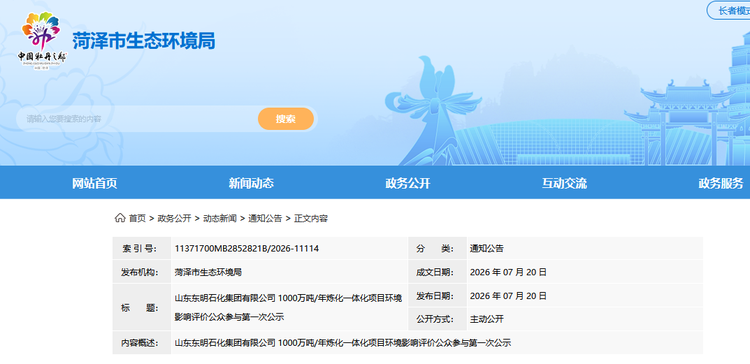This screenshot has height=364, width=750.
Task: Go to 通知公告 breadcrumb link
Action: coord(265,219)
